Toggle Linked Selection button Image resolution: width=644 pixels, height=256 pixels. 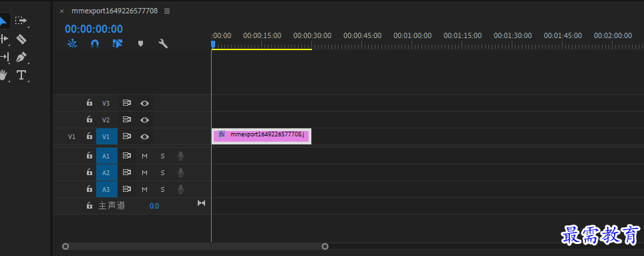(x=118, y=43)
